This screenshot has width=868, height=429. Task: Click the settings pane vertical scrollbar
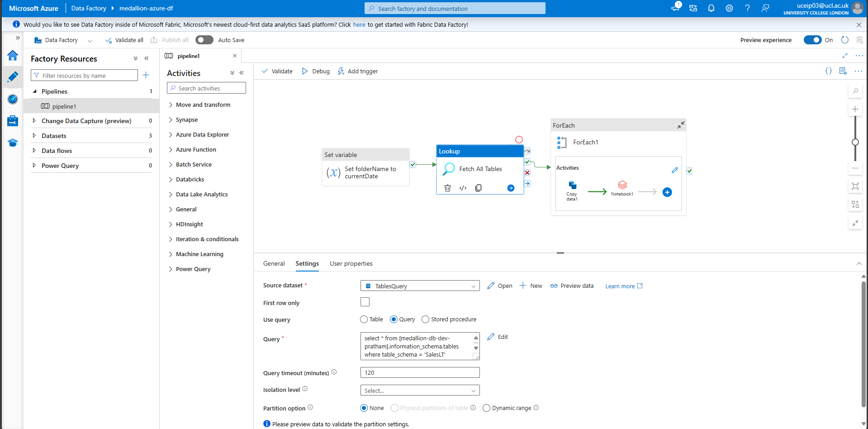coord(863,344)
